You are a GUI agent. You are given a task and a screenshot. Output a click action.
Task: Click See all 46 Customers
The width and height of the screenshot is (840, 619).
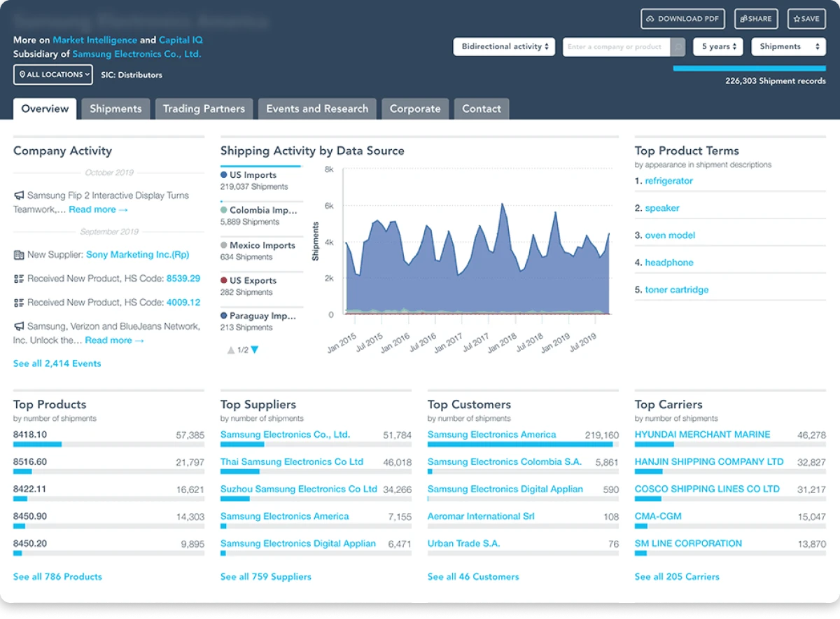(x=473, y=577)
